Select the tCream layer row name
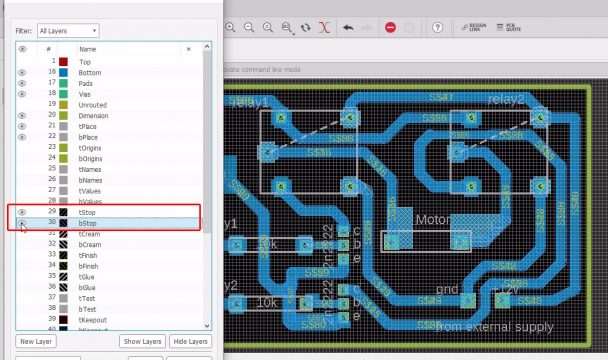Image resolution: width=608 pixels, height=360 pixels. click(x=89, y=234)
